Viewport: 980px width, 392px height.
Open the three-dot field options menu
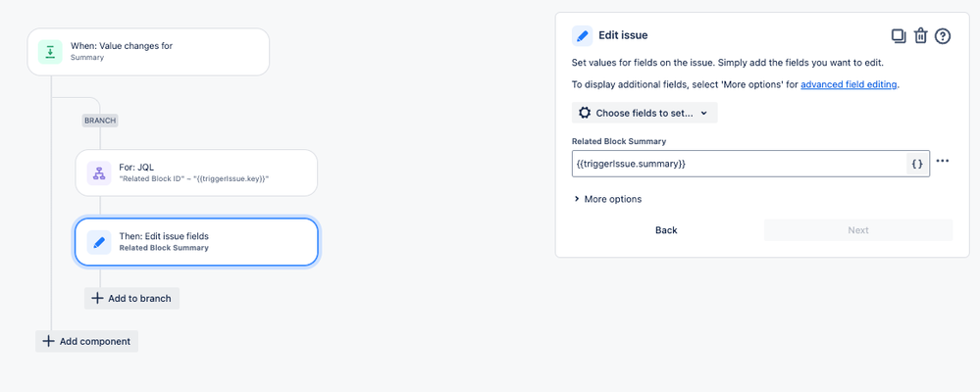(x=943, y=161)
